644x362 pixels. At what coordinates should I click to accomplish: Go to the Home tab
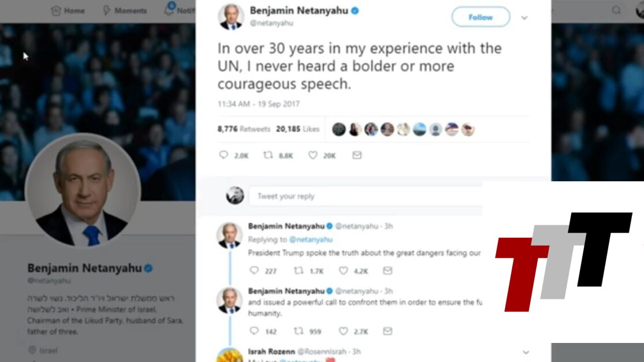tap(68, 10)
